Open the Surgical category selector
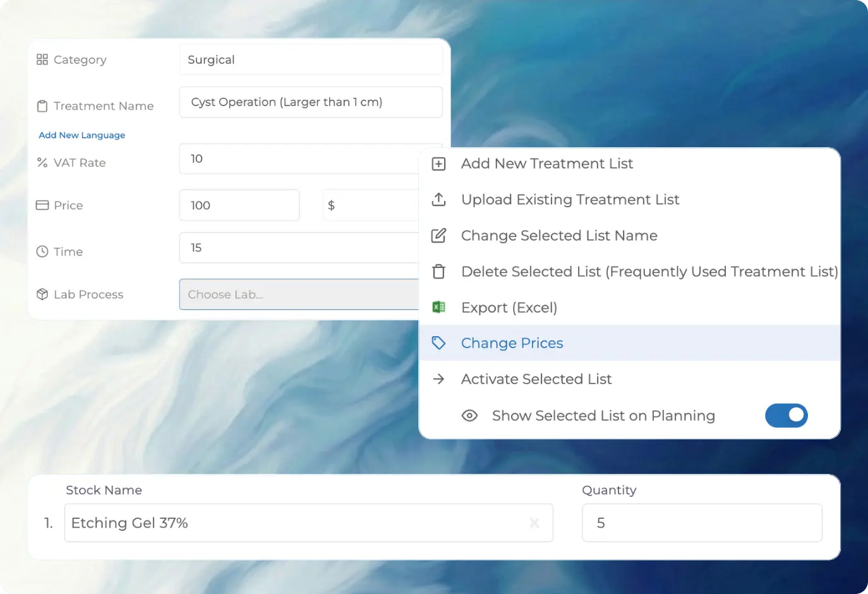The height and width of the screenshot is (594, 868). (310, 59)
